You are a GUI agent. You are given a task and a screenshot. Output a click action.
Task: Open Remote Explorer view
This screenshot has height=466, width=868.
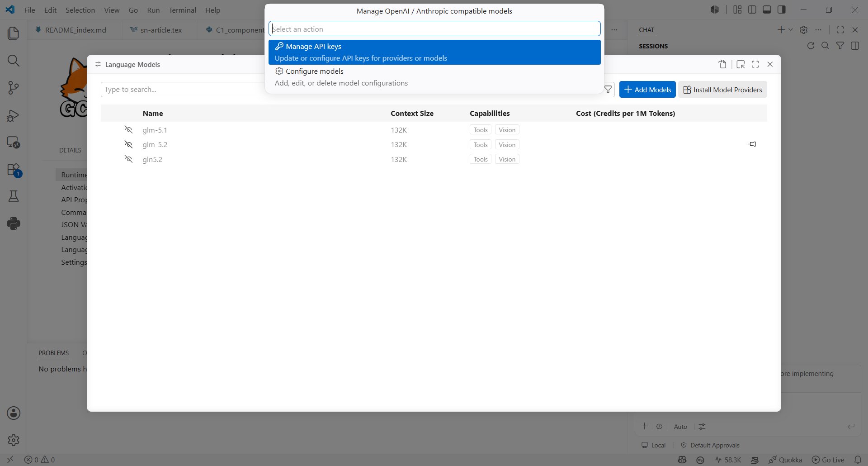pyautogui.click(x=14, y=143)
